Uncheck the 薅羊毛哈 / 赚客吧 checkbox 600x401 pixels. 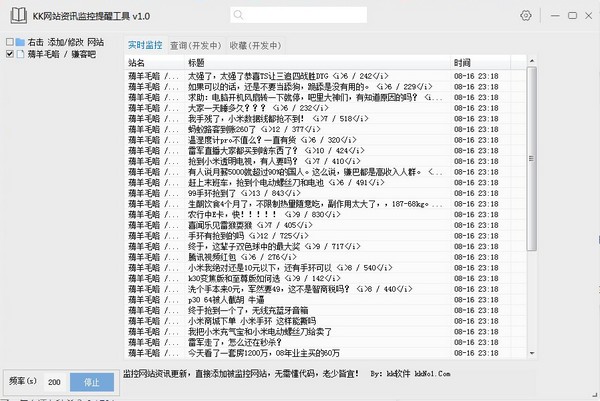tap(10, 54)
